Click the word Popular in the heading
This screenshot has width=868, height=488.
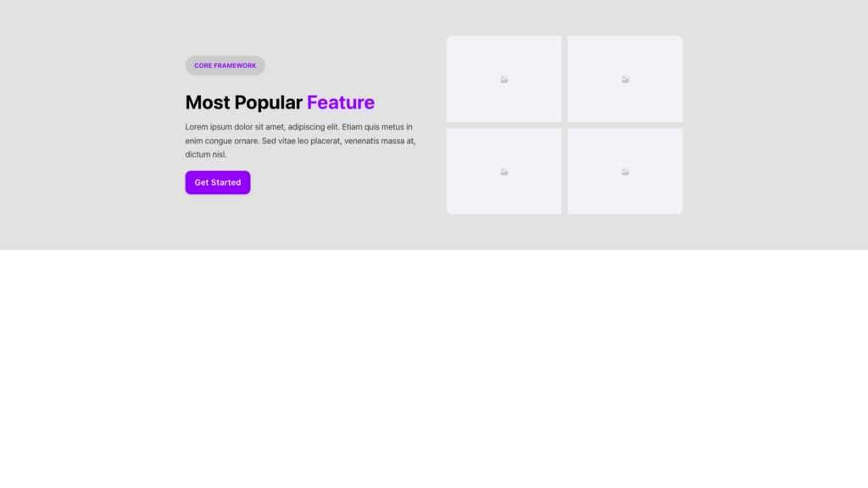point(268,103)
